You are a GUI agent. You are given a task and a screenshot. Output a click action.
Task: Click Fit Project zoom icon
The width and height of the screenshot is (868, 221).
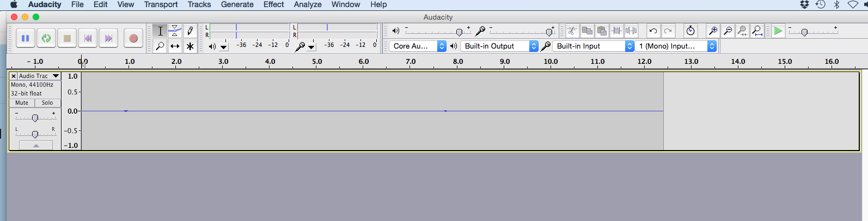[757, 31]
